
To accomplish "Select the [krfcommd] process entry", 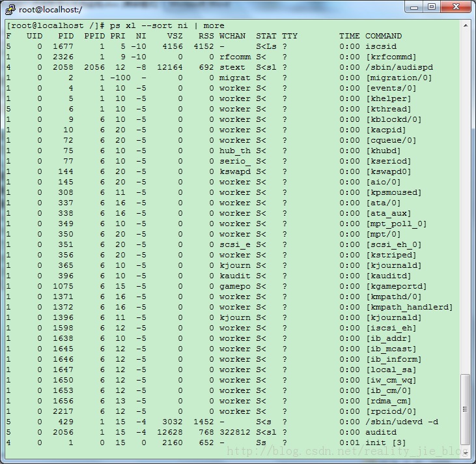I will coord(391,57).
